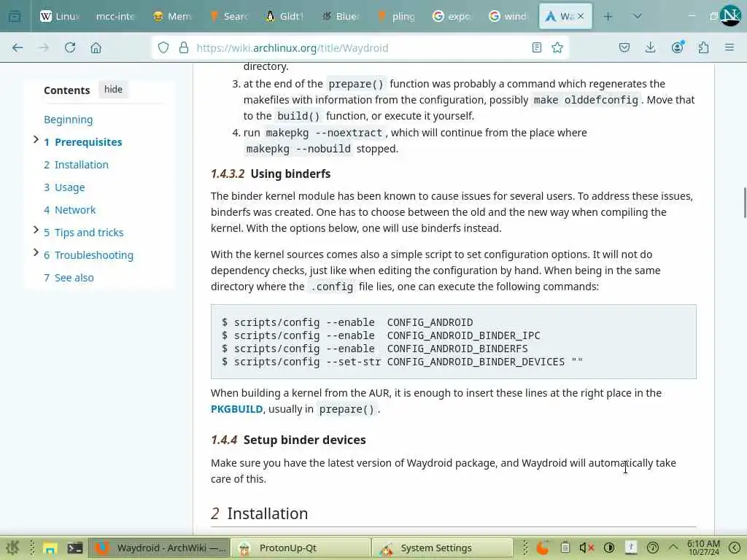The width and height of the screenshot is (747, 560).
Task: Expand hidden system tray icons
Action: [673, 548]
